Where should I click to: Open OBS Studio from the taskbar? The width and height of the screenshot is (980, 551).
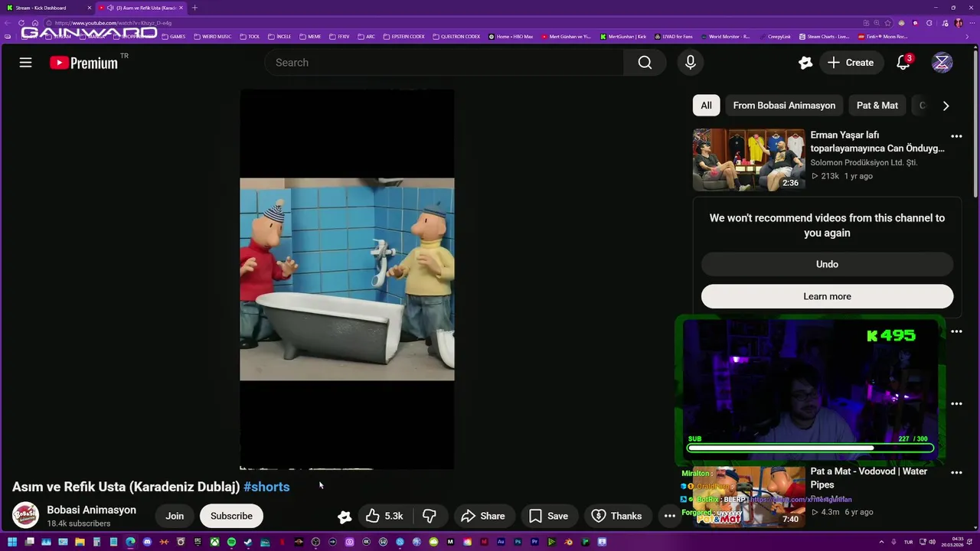coord(315,542)
